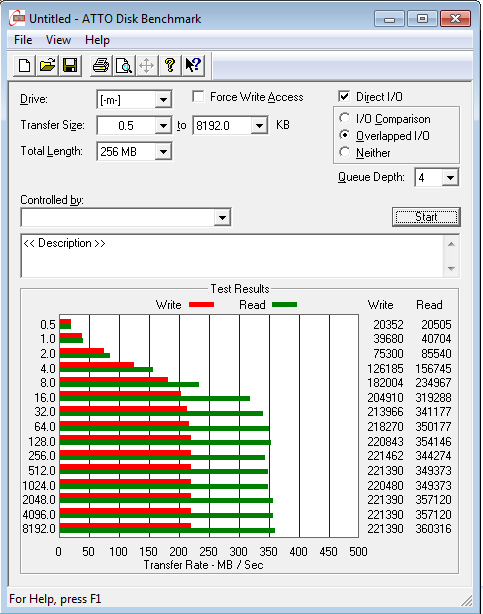Print results with the printer icon
The width and height of the screenshot is (483, 614).
click(x=101, y=65)
